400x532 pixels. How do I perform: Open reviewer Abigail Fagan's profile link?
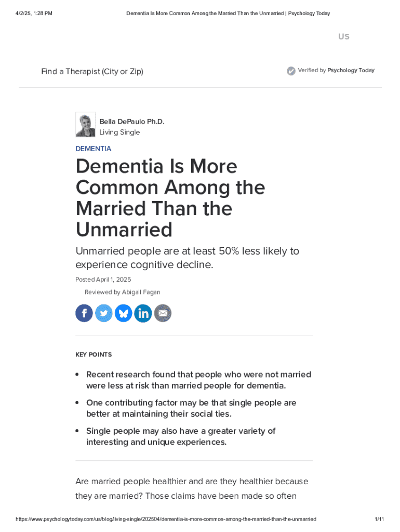pos(141,292)
